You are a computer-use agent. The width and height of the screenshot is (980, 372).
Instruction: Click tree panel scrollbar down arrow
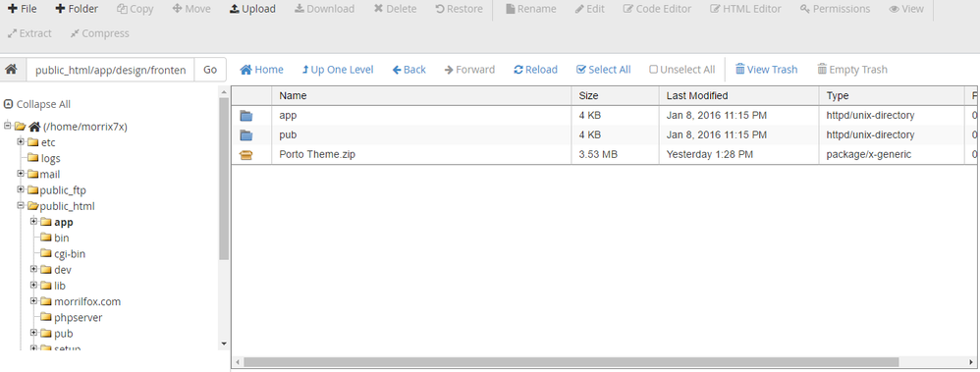pos(224,344)
